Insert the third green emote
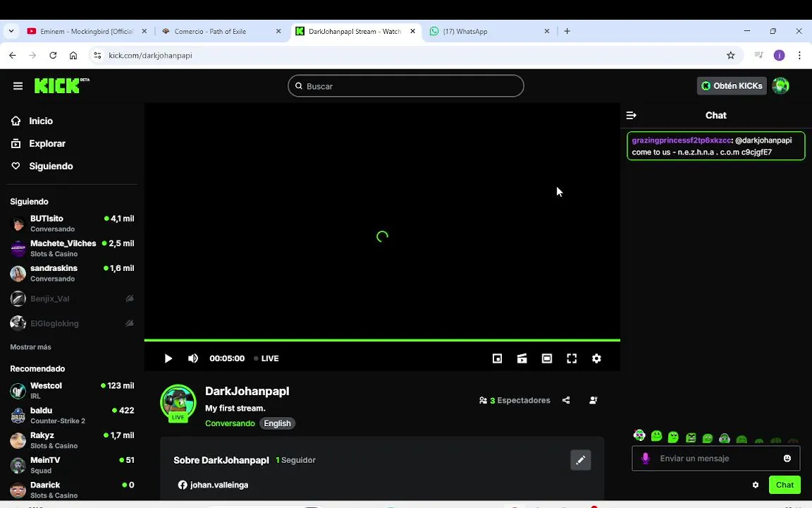812x508 pixels. coord(673,437)
